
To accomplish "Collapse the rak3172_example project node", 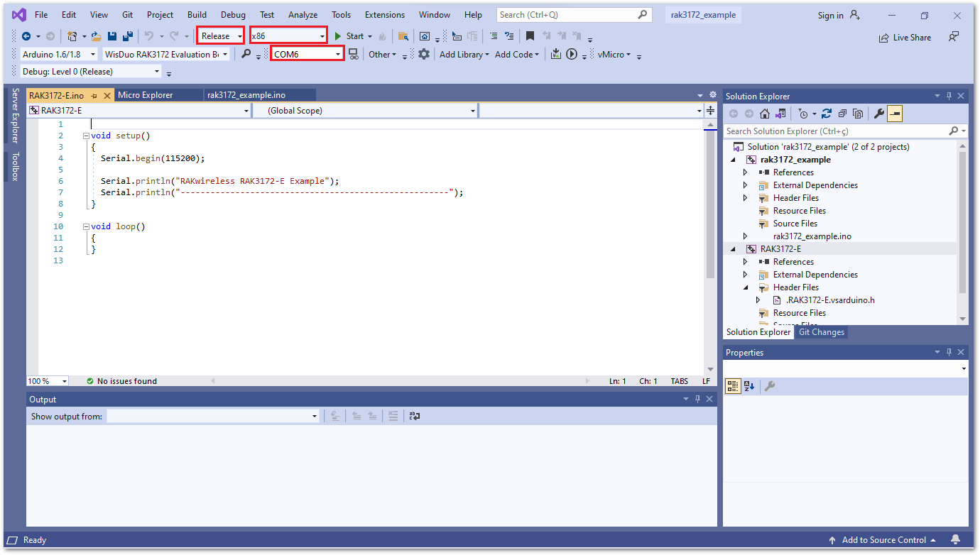I will click(733, 160).
